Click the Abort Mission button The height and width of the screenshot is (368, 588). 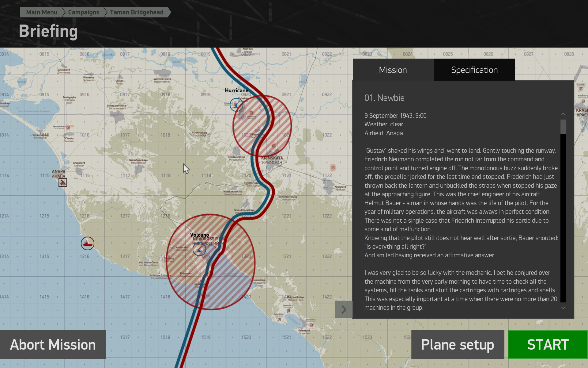53,344
